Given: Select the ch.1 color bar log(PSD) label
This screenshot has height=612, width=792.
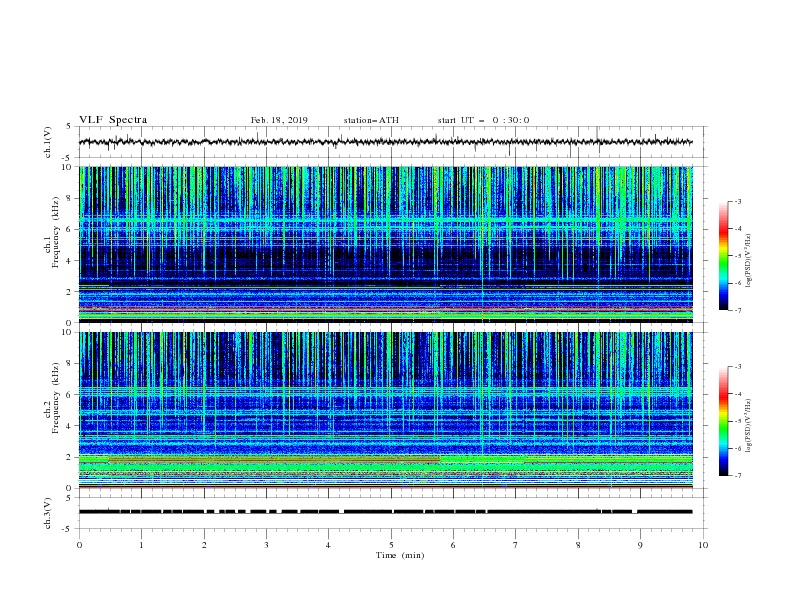Looking at the screenshot, I should click(x=748, y=260).
